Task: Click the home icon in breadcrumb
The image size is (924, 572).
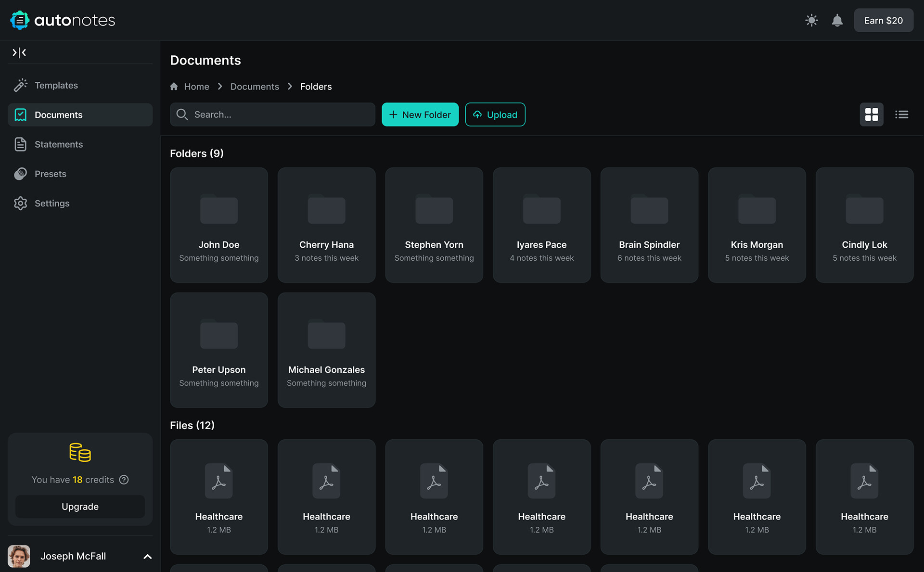Action: pos(174,87)
